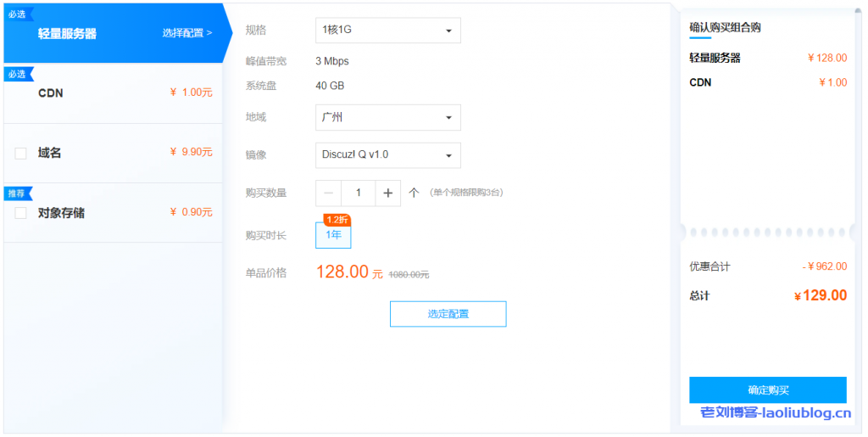Increase purchase quantity with the plus button
868x437 pixels.
click(387, 193)
